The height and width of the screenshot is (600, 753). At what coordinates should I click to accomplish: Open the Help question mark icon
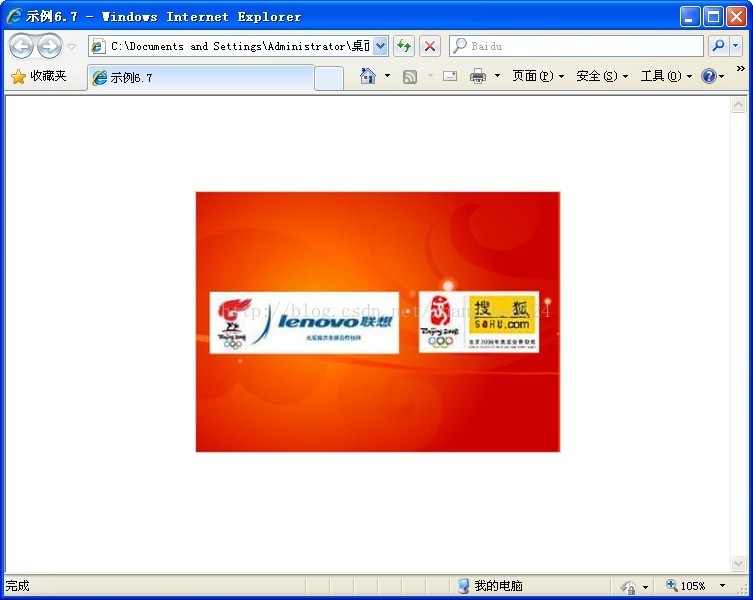click(709, 76)
